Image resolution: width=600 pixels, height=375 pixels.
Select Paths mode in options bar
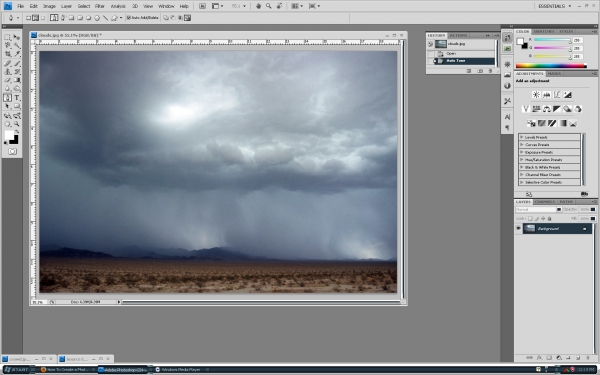pyautogui.click(x=35, y=18)
